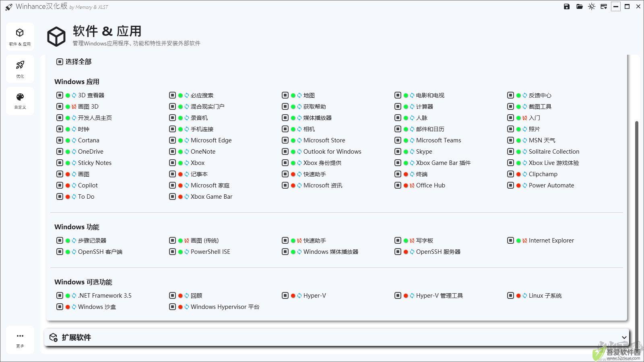Open the 更多 menu in the sidebar
The image size is (644, 362).
20,340
